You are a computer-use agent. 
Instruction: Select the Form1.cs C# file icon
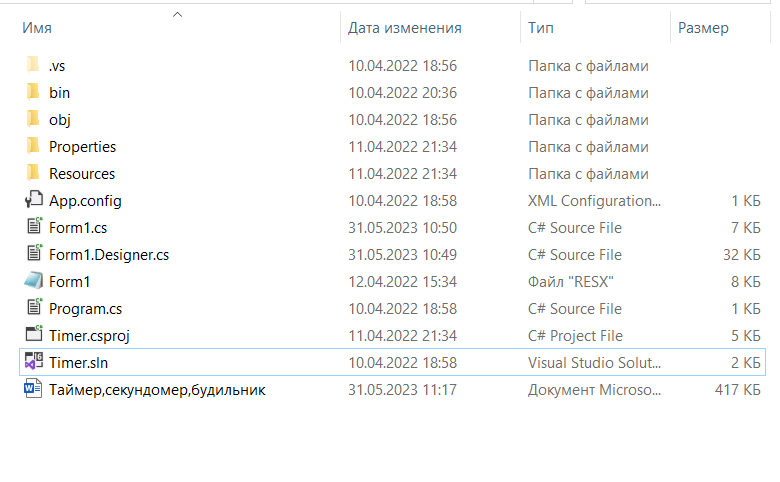33,227
